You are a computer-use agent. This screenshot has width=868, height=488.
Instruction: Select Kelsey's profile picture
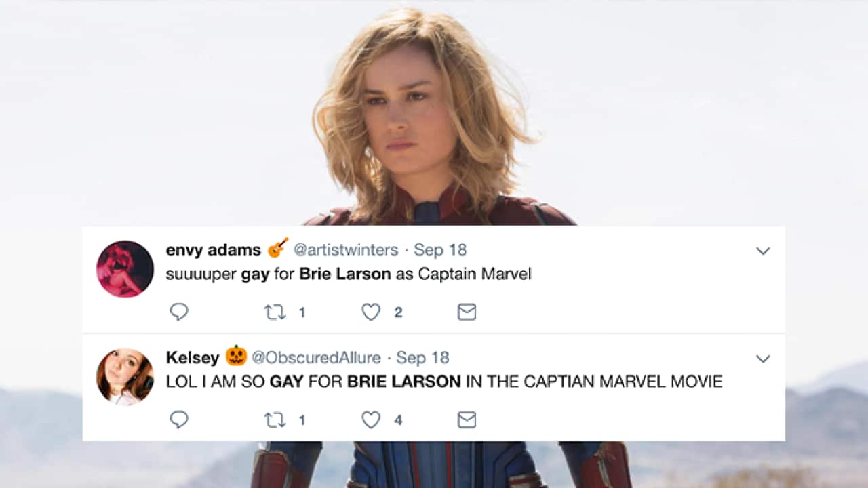pyautogui.click(x=125, y=377)
